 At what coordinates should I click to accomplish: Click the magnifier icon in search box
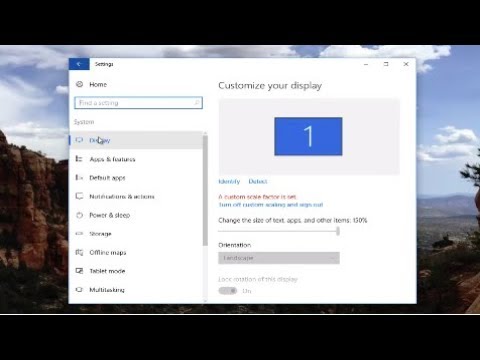[x=197, y=103]
